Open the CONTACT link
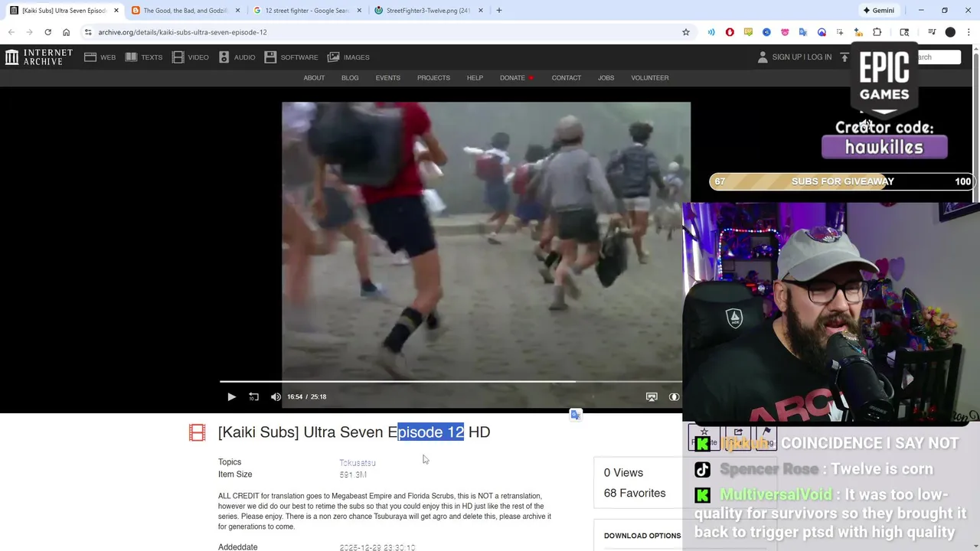The width and height of the screenshot is (980, 551). pos(567,78)
